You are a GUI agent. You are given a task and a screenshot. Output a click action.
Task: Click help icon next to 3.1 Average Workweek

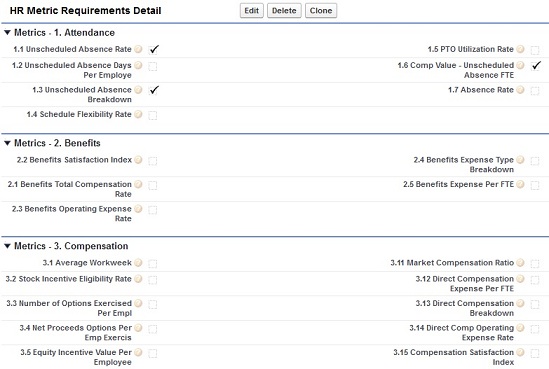(x=138, y=263)
